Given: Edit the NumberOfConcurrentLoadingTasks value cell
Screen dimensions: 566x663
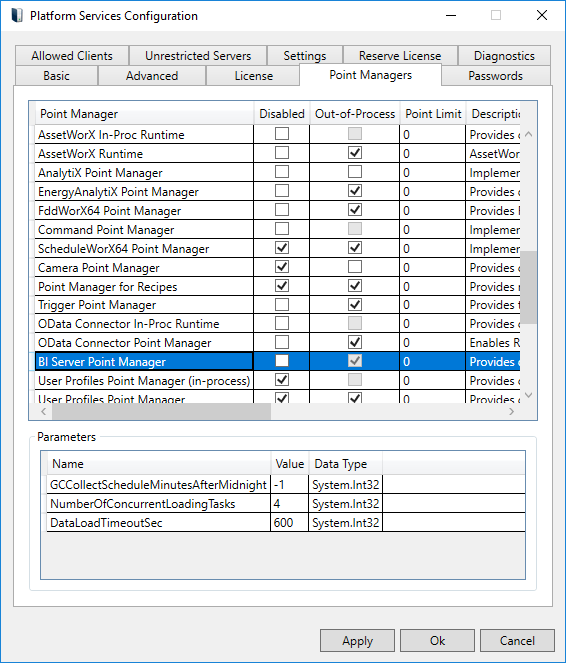Looking at the screenshot, I should (x=290, y=504).
